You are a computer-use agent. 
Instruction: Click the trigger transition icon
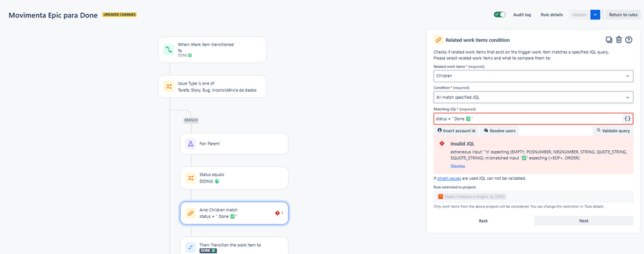click(168, 50)
